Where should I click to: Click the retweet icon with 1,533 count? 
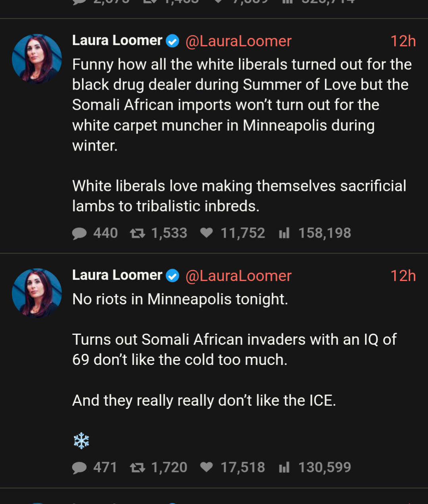(x=138, y=233)
